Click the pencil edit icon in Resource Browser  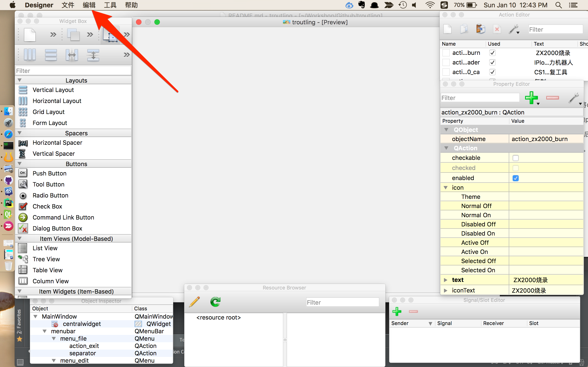[x=194, y=302]
